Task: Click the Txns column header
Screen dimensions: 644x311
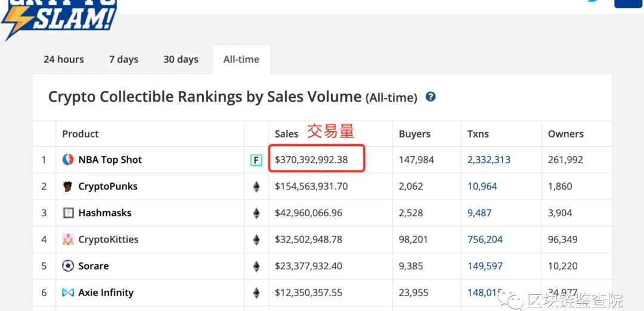Action: click(x=478, y=134)
